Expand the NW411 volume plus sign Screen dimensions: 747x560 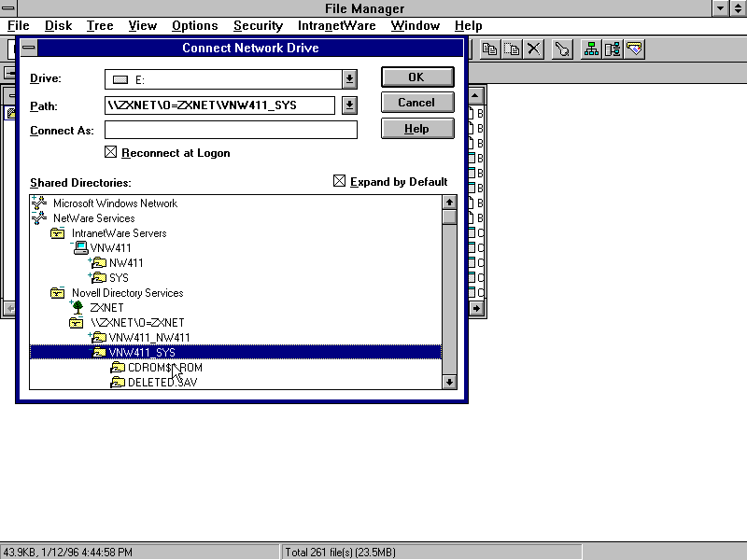click(x=90, y=260)
